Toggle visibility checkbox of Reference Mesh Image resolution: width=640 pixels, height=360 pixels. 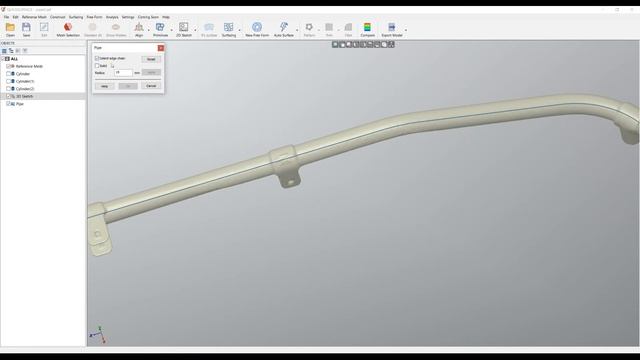click(8, 66)
